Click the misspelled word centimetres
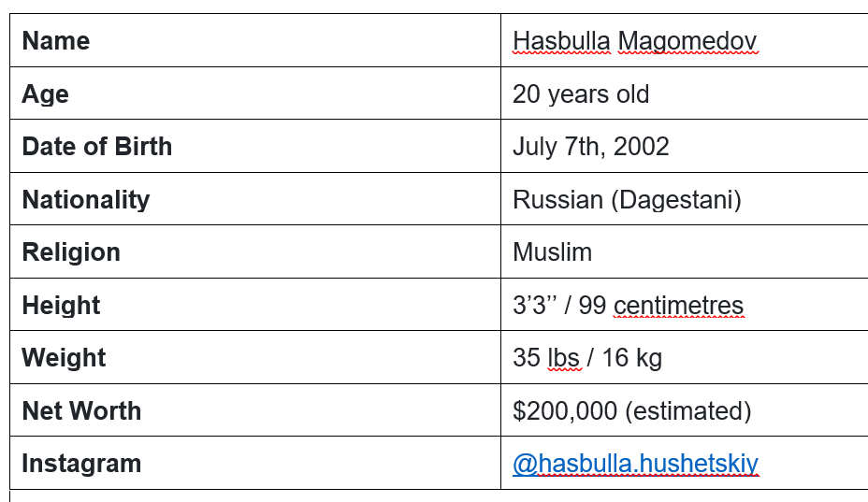 [x=679, y=306]
